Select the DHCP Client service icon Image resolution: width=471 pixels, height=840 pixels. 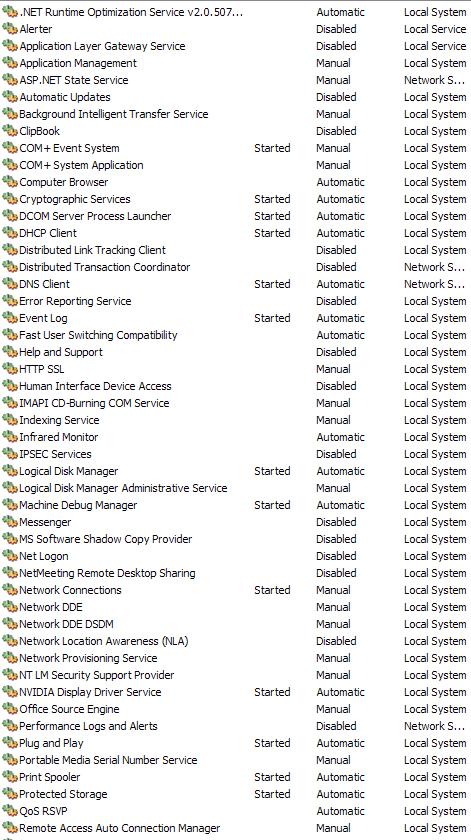click(x=10, y=233)
